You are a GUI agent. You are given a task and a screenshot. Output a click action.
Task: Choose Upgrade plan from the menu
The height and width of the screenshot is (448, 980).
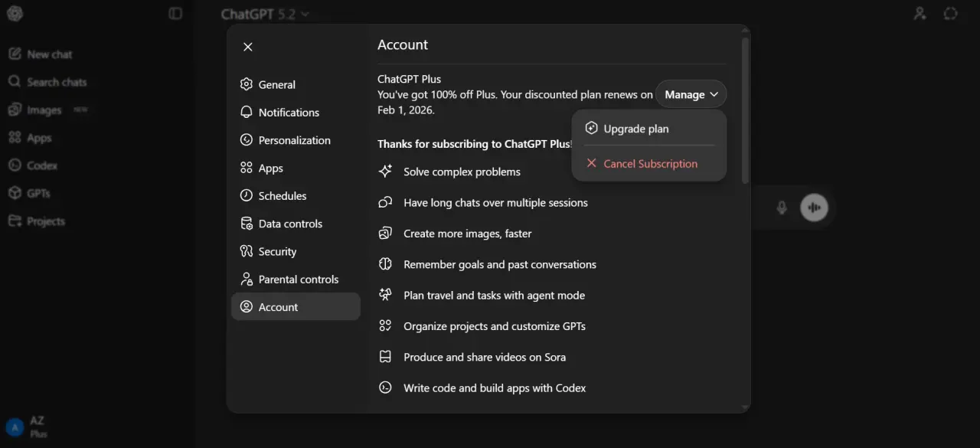click(649, 129)
